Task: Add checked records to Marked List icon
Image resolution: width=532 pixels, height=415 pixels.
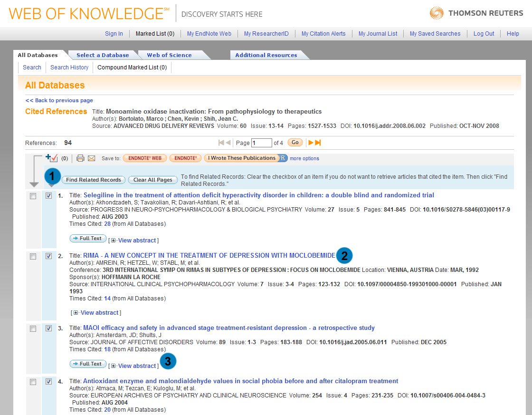Action: pyautogui.click(x=52, y=158)
